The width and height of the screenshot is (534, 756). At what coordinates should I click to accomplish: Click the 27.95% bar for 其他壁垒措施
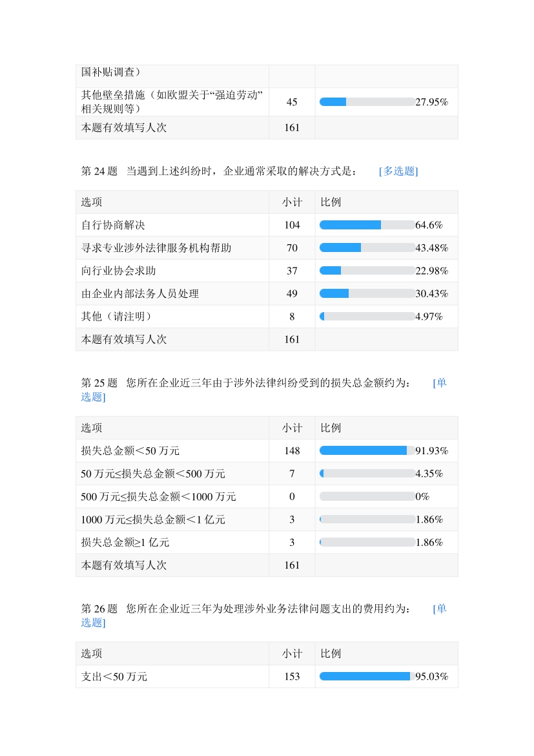pos(367,101)
